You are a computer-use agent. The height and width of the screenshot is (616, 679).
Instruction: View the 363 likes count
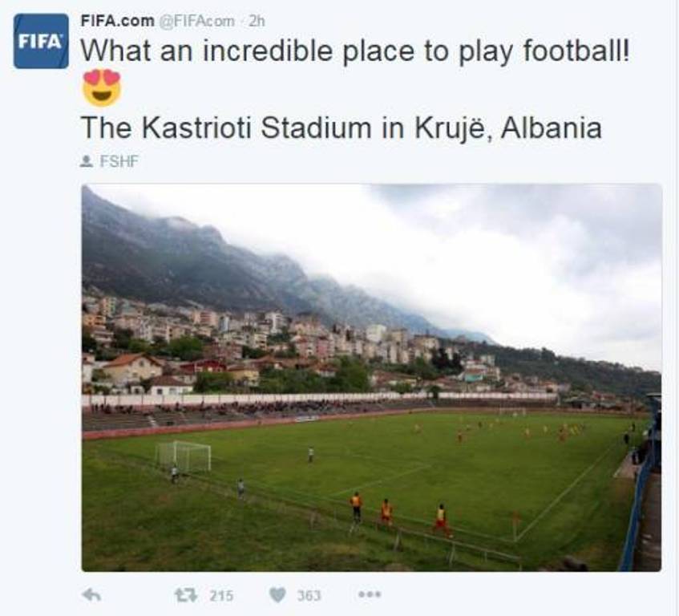[x=309, y=595]
